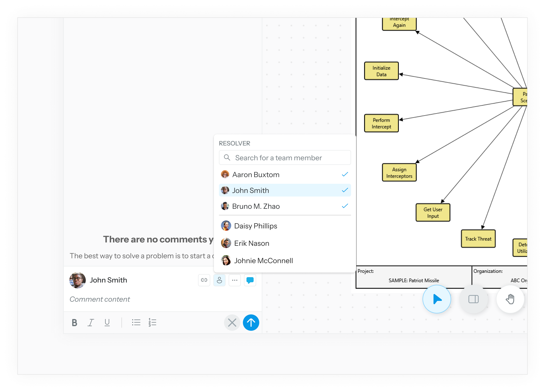Click the copy link icon
The width and height of the screenshot is (545, 392).
tap(204, 280)
